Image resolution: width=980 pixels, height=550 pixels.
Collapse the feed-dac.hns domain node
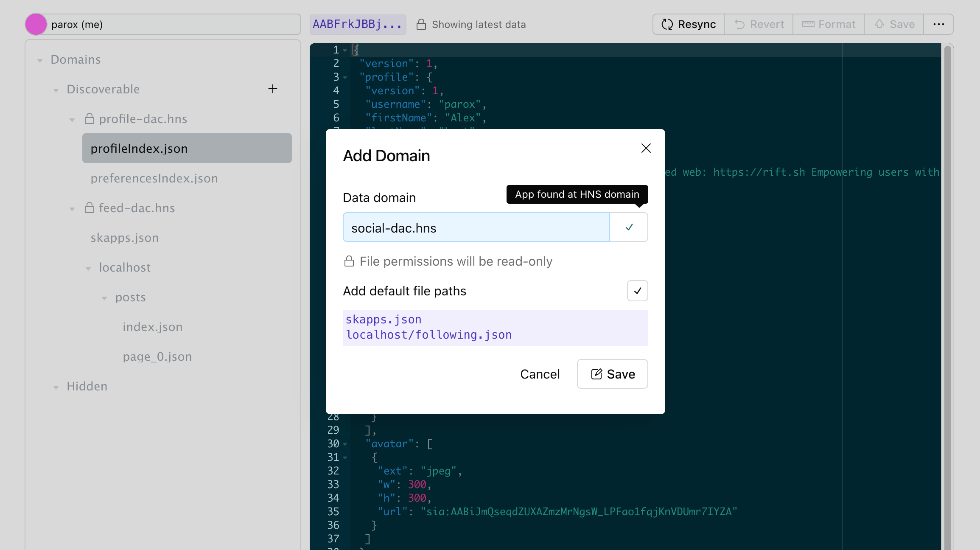click(72, 209)
